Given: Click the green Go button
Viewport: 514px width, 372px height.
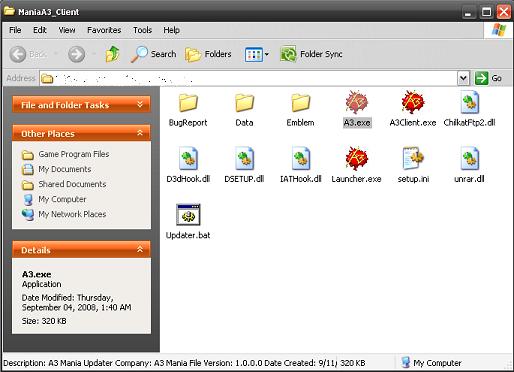Looking at the screenshot, I should coord(489,78).
